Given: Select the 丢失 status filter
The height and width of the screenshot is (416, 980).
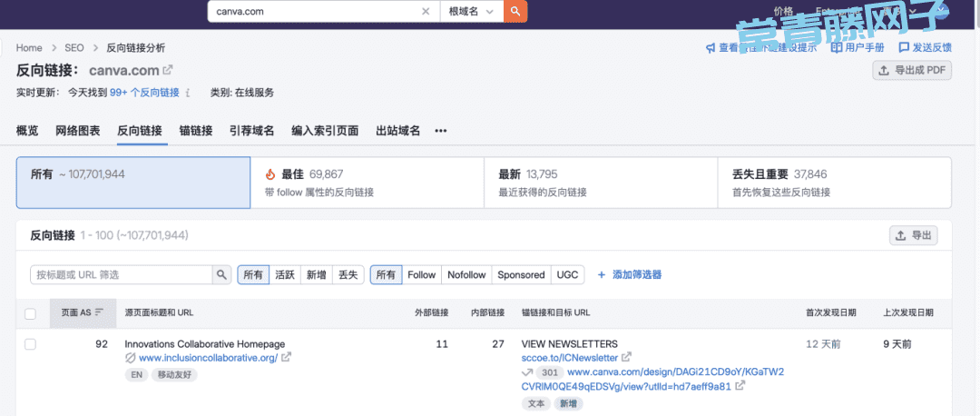Looking at the screenshot, I should (348, 274).
